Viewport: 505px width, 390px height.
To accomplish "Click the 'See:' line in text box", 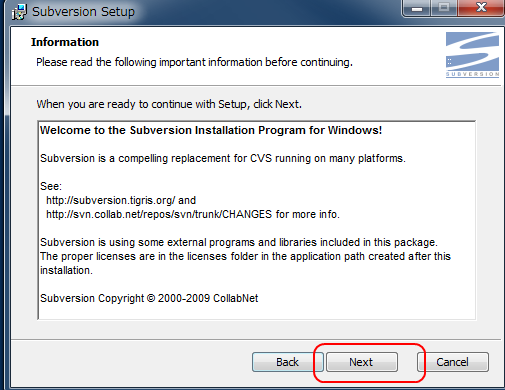I will pos(51,186).
